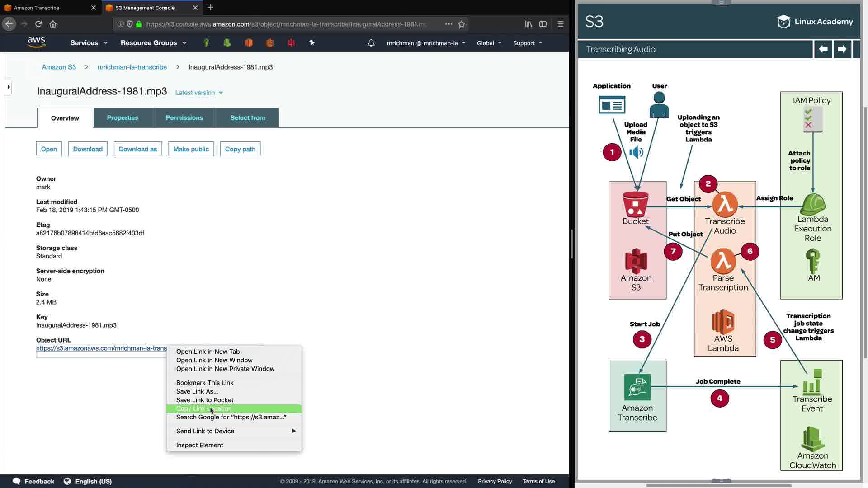Switch to the Permissions tab
The height and width of the screenshot is (488, 868).
point(184,117)
